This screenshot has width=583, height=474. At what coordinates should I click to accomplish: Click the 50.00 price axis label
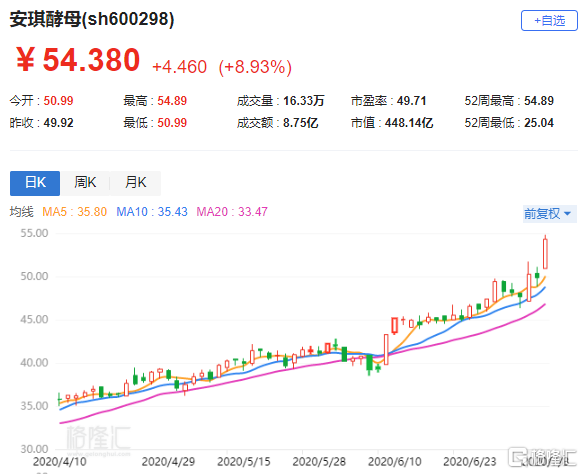pos(34,277)
